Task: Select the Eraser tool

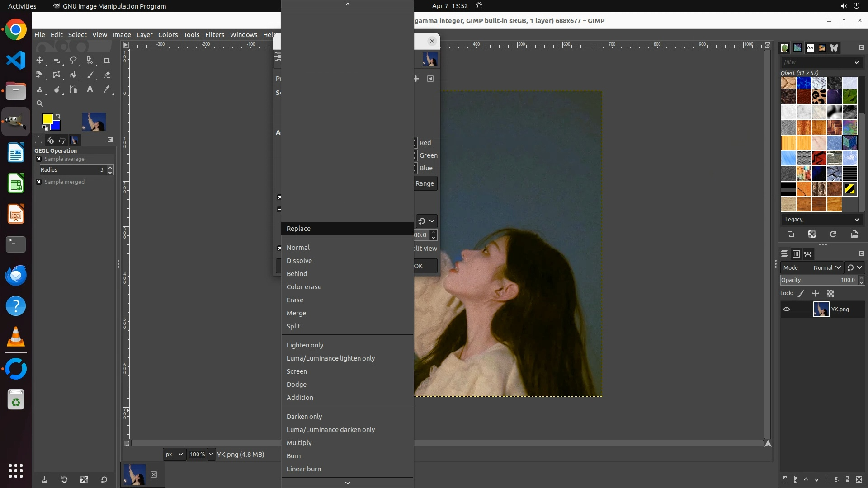Action: (x=107, y=75)
